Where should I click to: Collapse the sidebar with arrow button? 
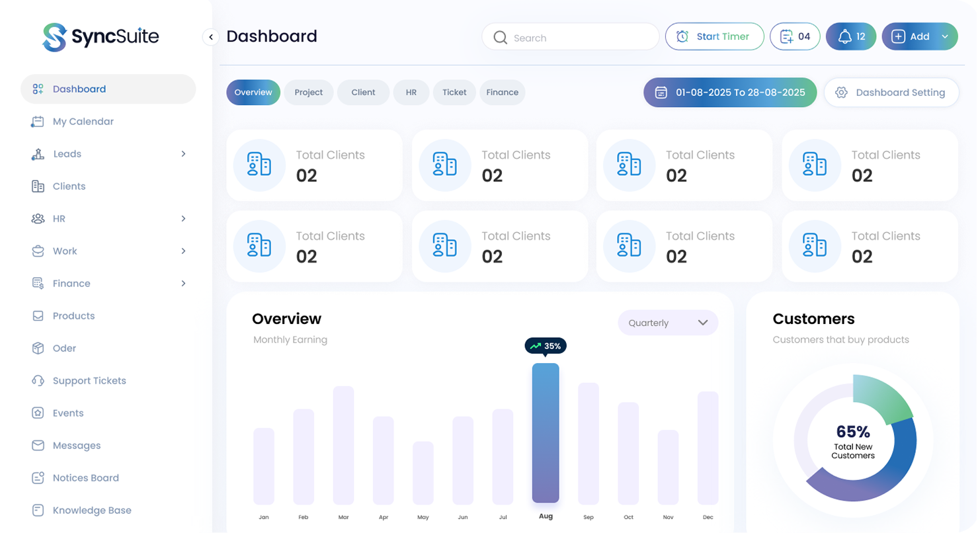(210, 37)
